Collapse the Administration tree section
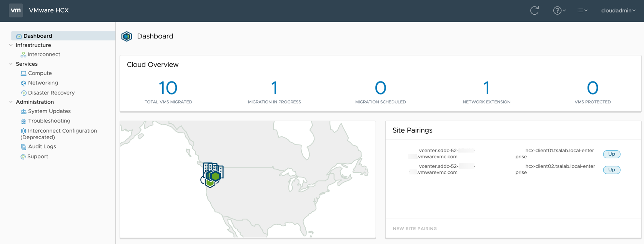The height and width of the screenshot is (244, 644). tap(11, 102)
